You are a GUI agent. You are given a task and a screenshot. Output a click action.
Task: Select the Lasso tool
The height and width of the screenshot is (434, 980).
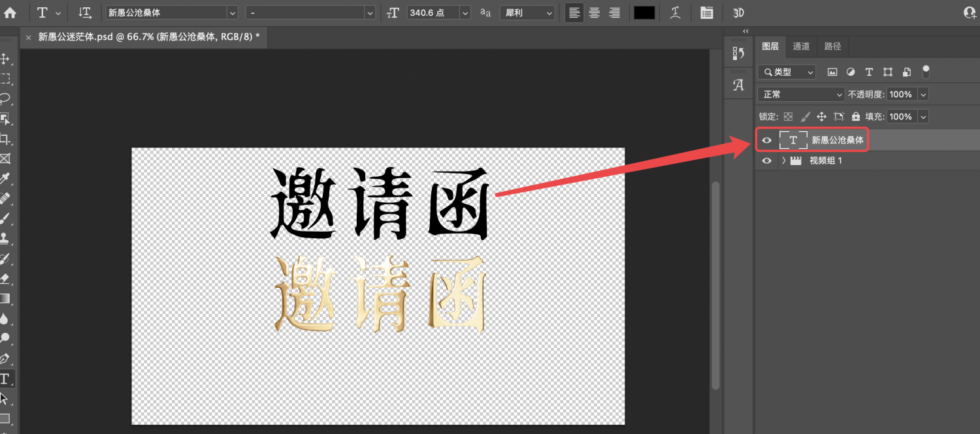pos(5,99)
